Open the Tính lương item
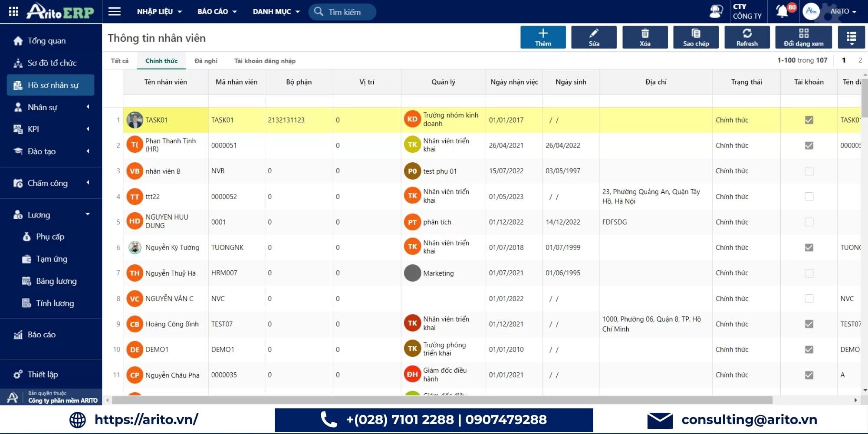The width and height of the screenshot is (868, 434). tap(55, 303)
